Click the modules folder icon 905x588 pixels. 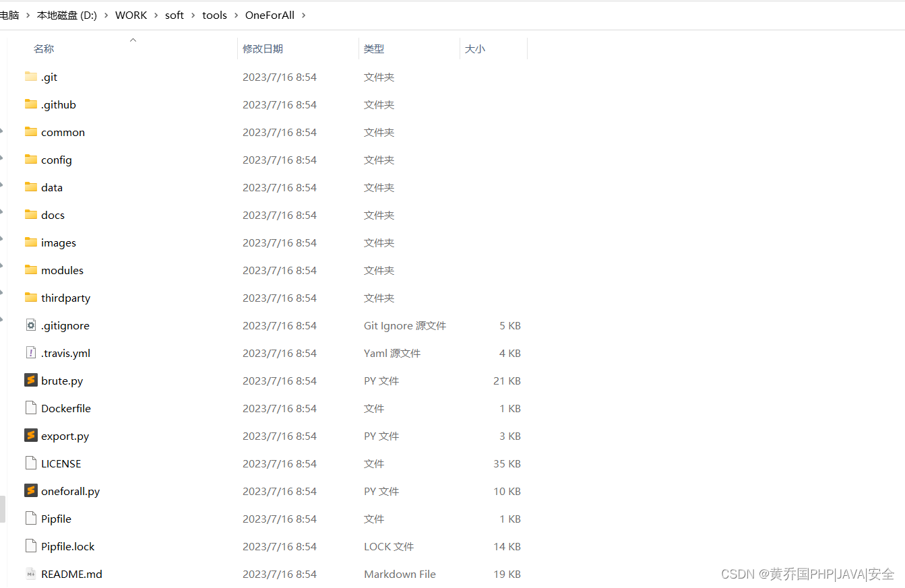[30, 270]
